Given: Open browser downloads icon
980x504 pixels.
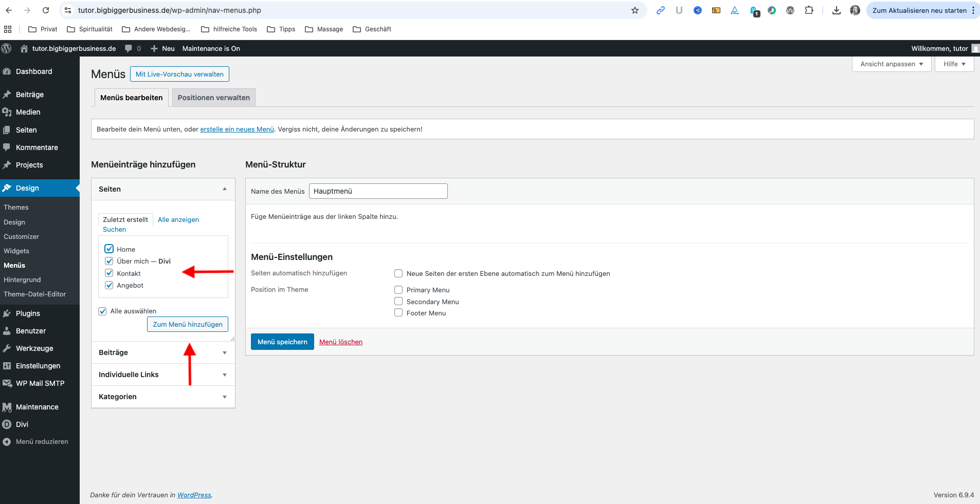Looking at the screenshot, I should (837, 10).
